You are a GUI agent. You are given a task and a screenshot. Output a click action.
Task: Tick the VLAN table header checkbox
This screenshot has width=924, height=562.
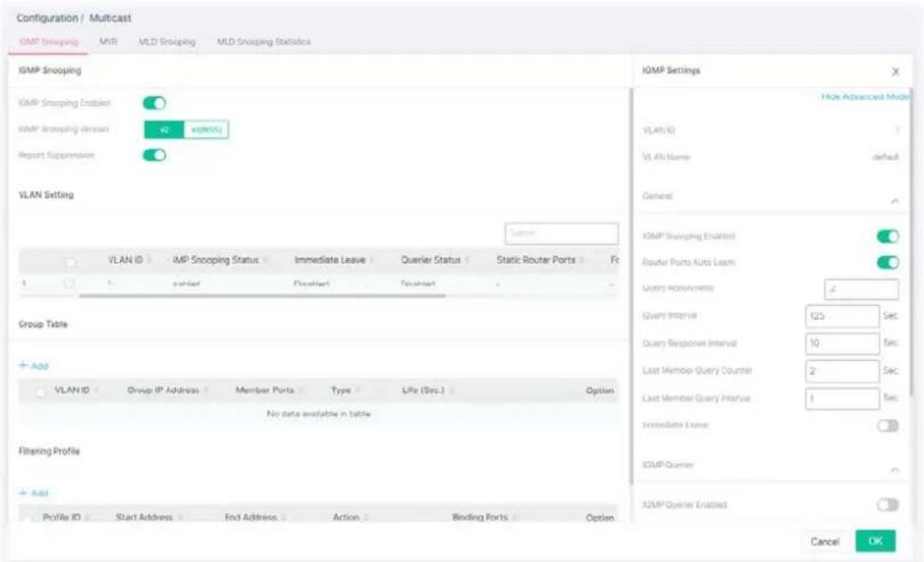coord(70,262)
